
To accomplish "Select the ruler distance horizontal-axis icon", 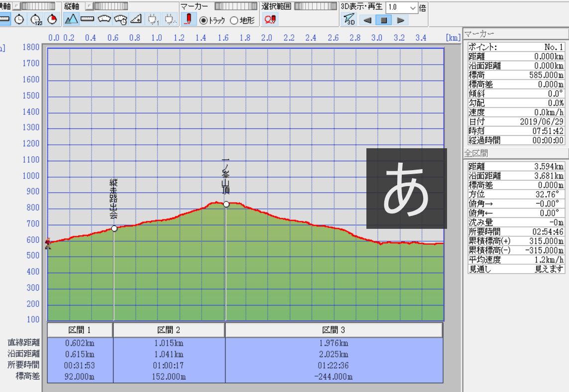I will (x=4, y=19).
